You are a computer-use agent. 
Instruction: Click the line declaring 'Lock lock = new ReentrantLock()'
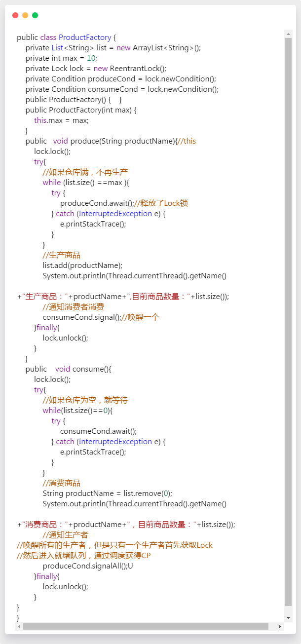[x=96, y=69]
